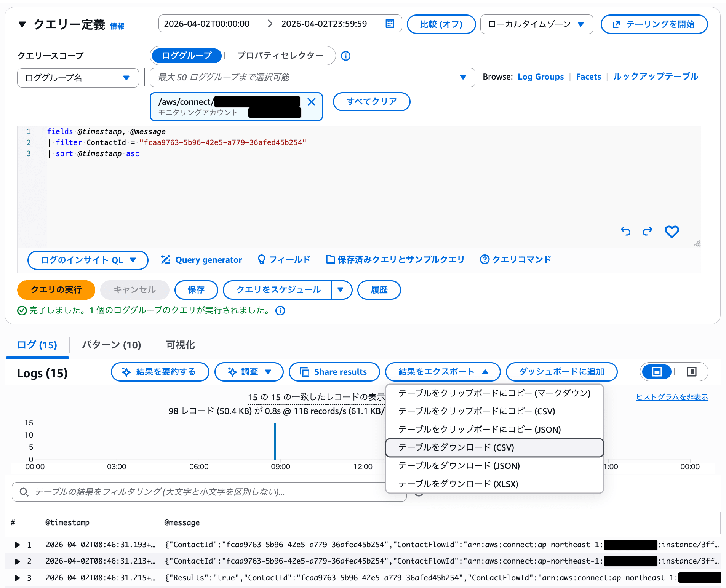The image size is (726, 588).
Task: Focus the table results filter field
Action: (209, 492)
